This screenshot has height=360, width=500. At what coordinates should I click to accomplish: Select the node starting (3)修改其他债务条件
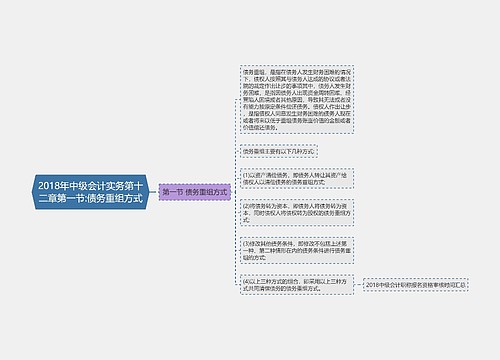coord(297,251)
